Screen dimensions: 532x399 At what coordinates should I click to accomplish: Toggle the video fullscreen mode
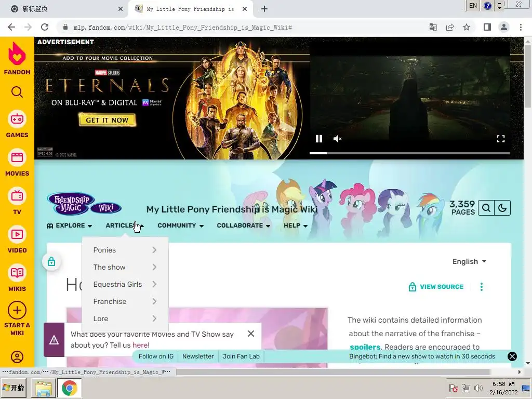(501, 139)
